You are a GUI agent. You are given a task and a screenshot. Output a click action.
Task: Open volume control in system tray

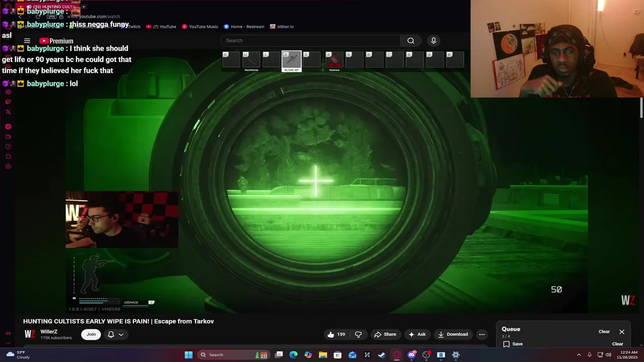coord(608,355)
